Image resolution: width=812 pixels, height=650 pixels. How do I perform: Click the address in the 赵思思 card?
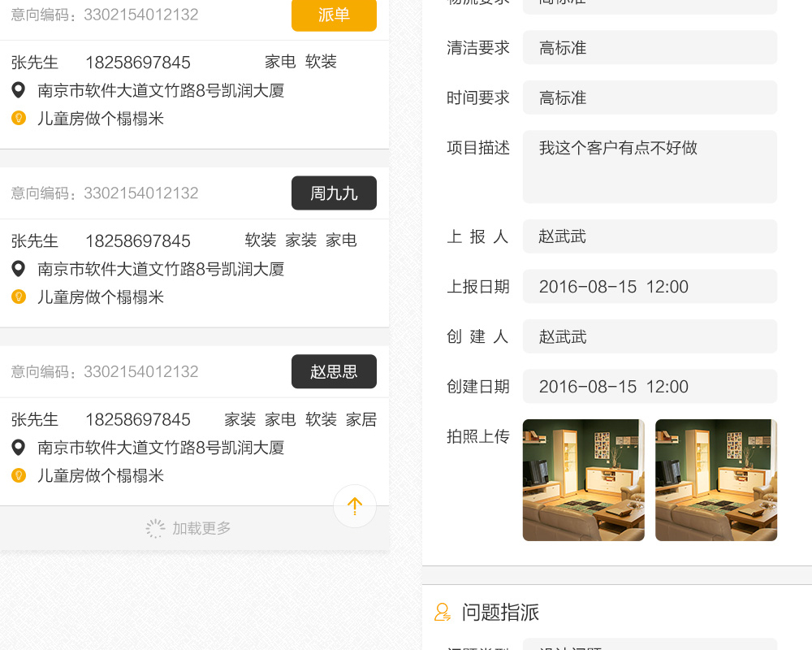point(161,448)
